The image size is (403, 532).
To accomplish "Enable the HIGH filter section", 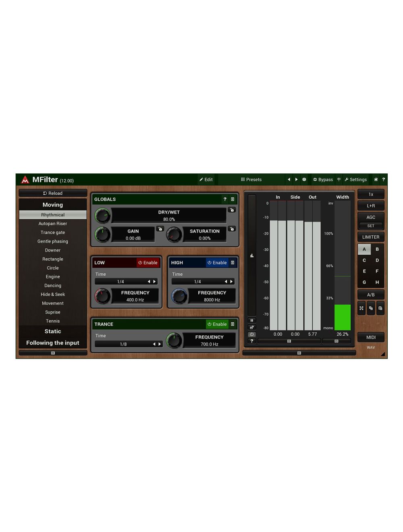I will 217,262.
